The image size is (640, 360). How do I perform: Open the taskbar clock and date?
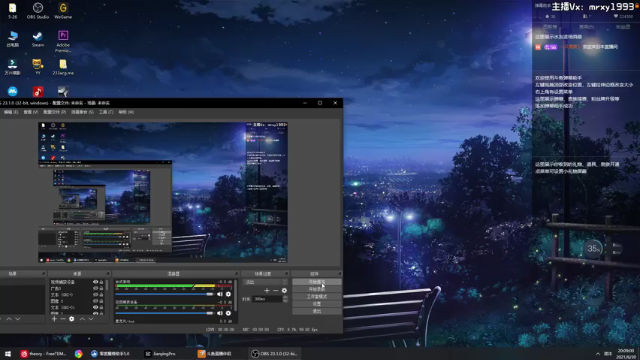626,354
